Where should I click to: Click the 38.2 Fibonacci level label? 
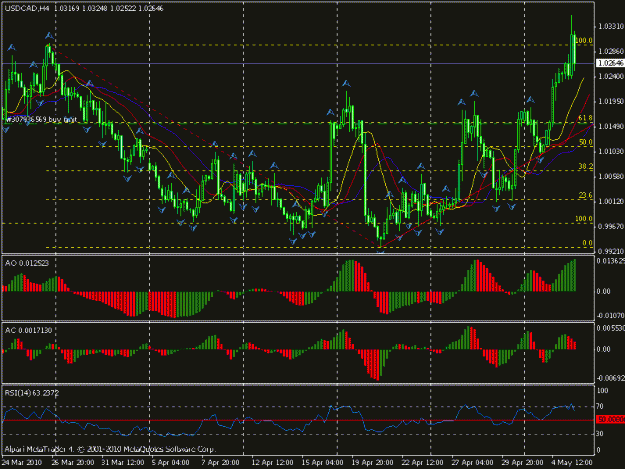coord(585,166)
